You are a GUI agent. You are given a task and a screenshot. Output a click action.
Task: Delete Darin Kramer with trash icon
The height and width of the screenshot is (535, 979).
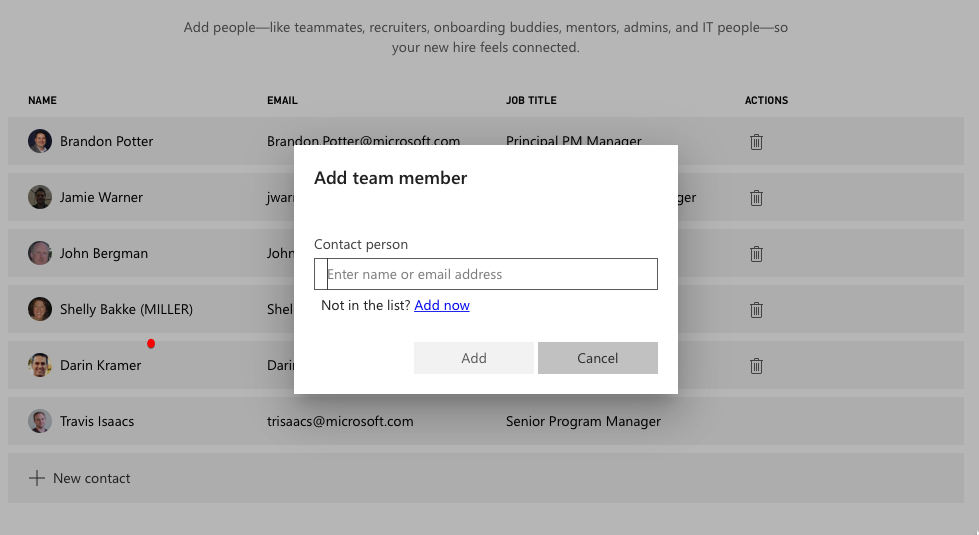click(x=756, y=366)
